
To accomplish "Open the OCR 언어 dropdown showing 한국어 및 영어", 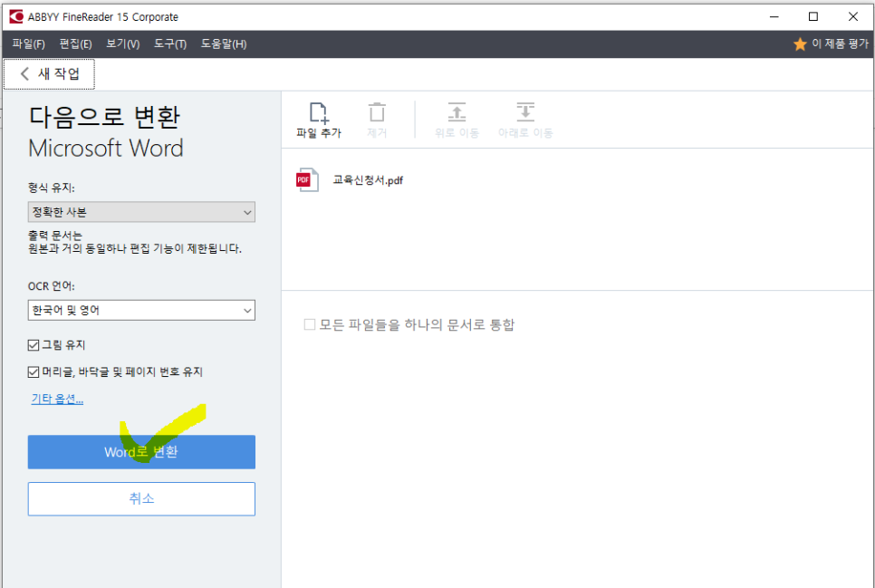I will pyautogui.click(x=141, y=311).
